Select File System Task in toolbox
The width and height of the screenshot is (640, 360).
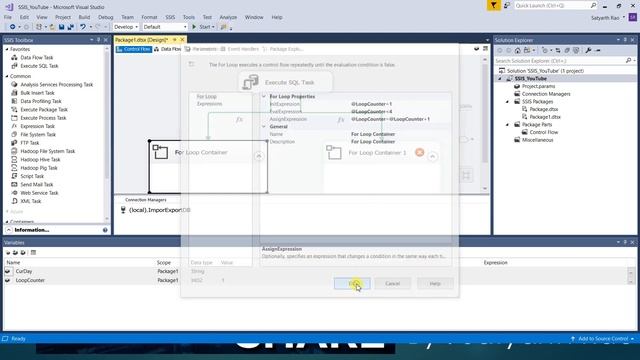pos(38,134)
